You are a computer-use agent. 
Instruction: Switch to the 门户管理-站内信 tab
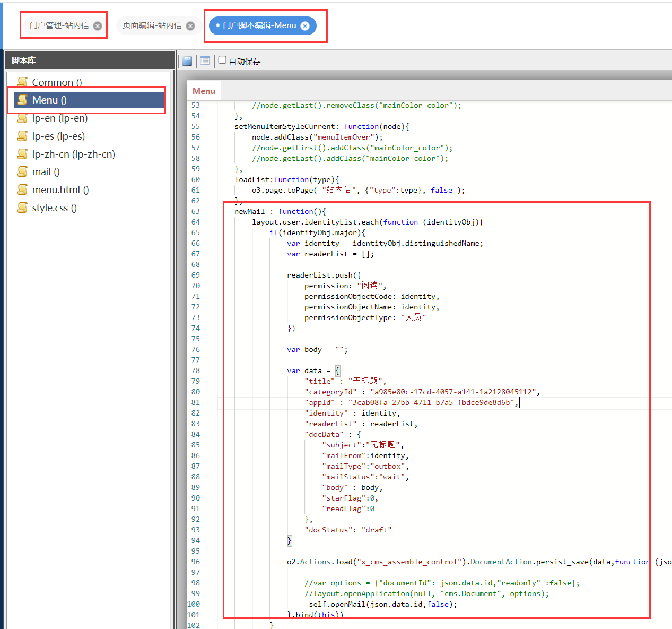pyautogui.click(x=59, y=25)
